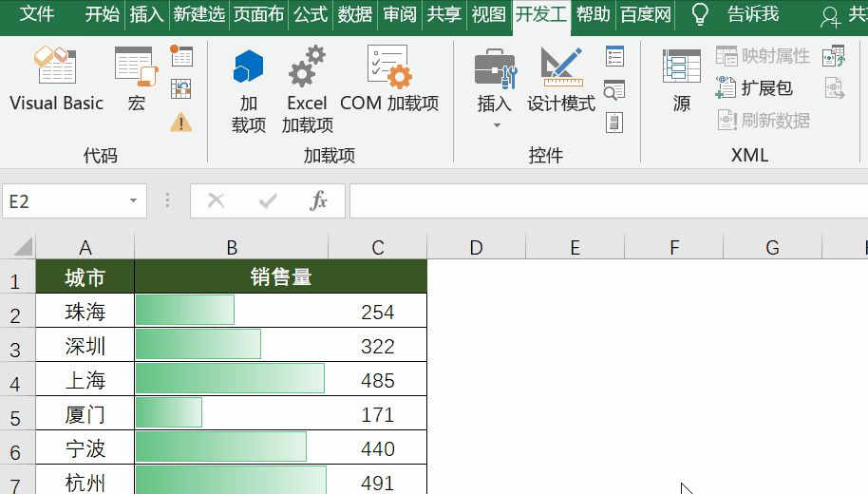Toggle Use Relative References icon
This screenshot has width=868, height=494.
coord(181,88)
